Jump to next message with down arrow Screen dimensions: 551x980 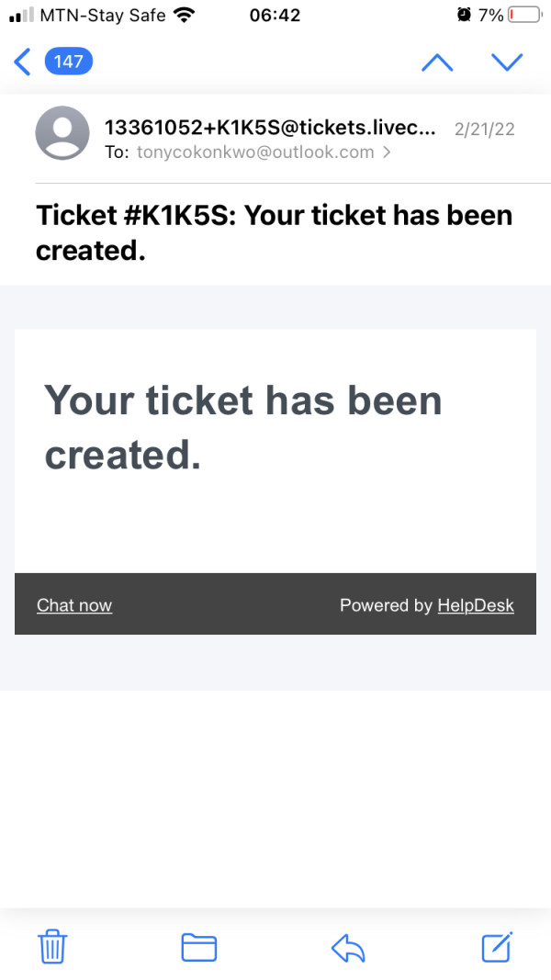coord(506,62)
